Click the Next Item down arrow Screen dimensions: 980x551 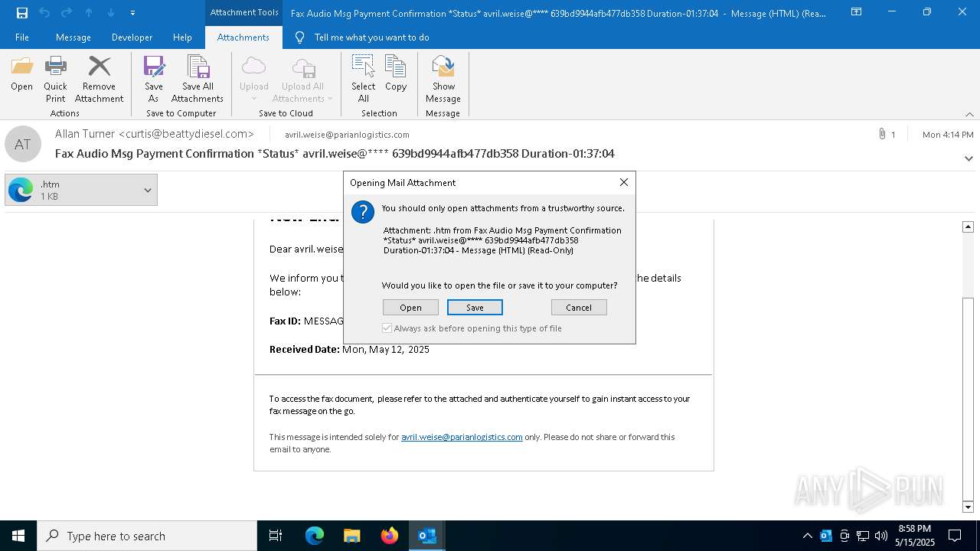[110, 13]
